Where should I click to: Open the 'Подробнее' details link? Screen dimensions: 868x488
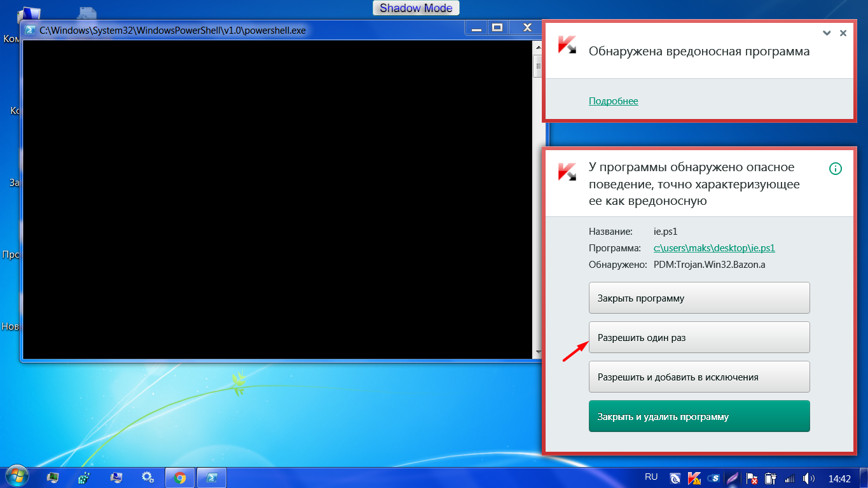click(x=614, y=101)
